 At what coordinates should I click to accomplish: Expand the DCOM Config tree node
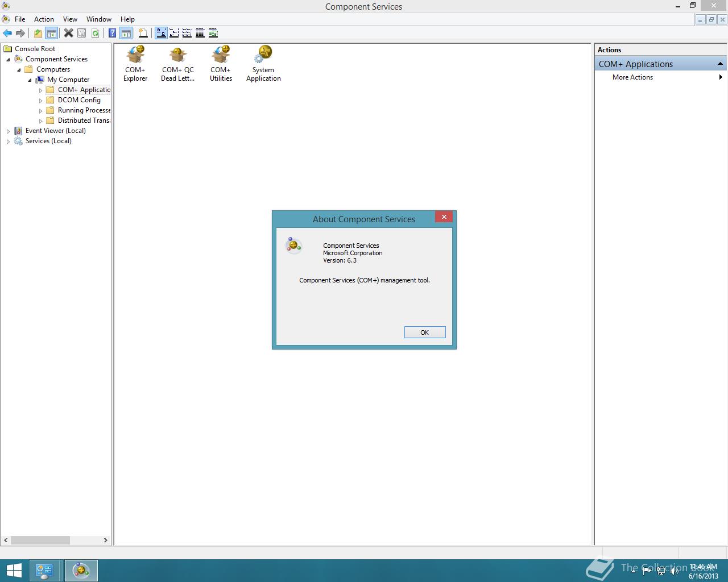pyautogui.click(x=40, y=101)
